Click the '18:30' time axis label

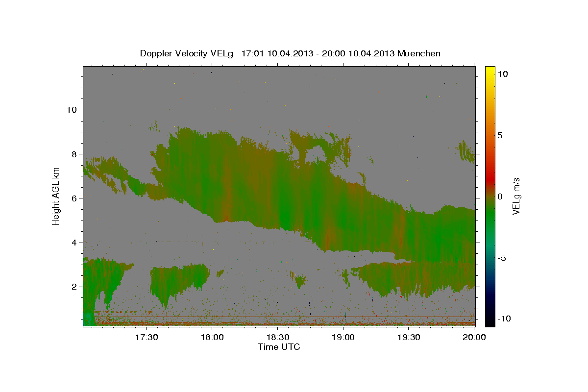278,337
